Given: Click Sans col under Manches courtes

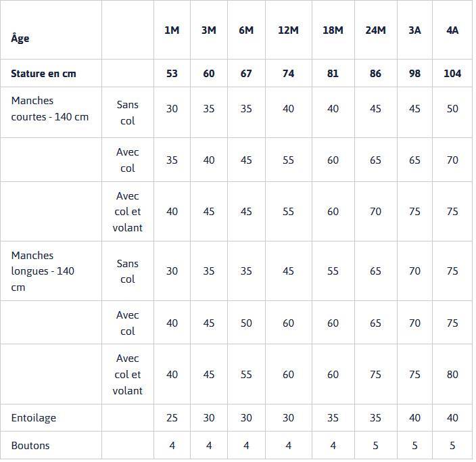Looking at the screenshot, I should [127, 112].
